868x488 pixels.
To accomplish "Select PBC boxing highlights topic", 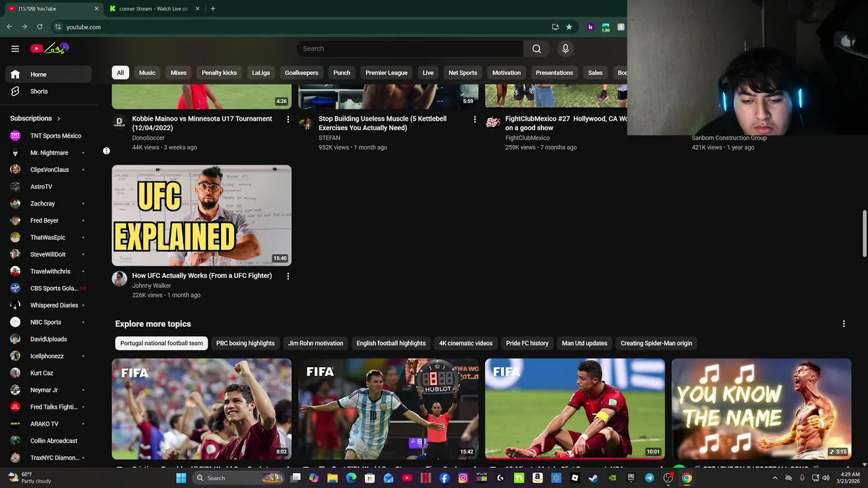I will [x=245, y=343].
